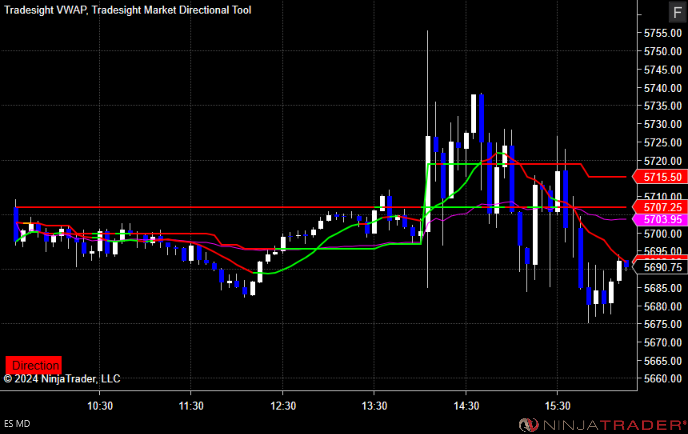Image resolution: width=688 pixels, height=434 pixels.
Task: Click the magenta 5703.95 price marker
Action: pyautogui.click(x=659, y=219)
